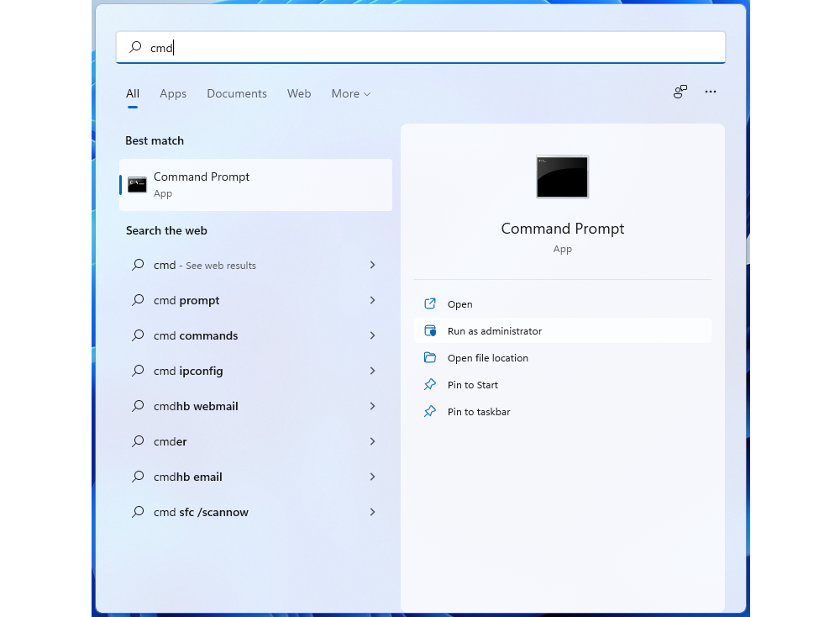840x617 pixels.
Task: Click the pin icon next to Pin to Start
Action: (x=429, y=384)
